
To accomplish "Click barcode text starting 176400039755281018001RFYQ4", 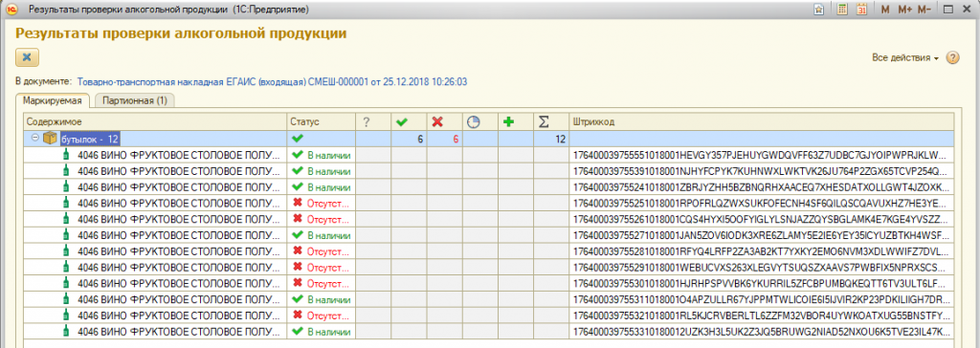I will 761,251.
